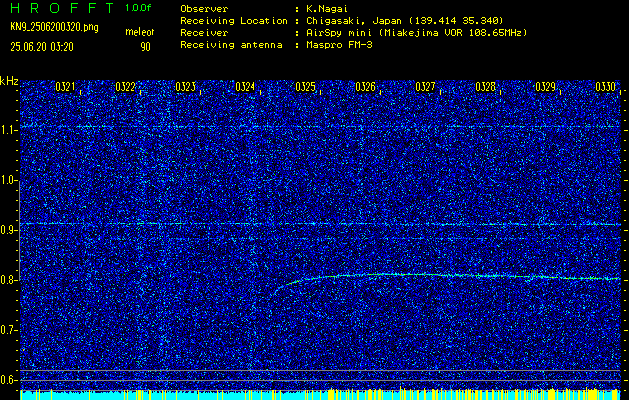The image size is (629, 400).
Task: Click the 0329 time marker
Action: click(545, 87)
